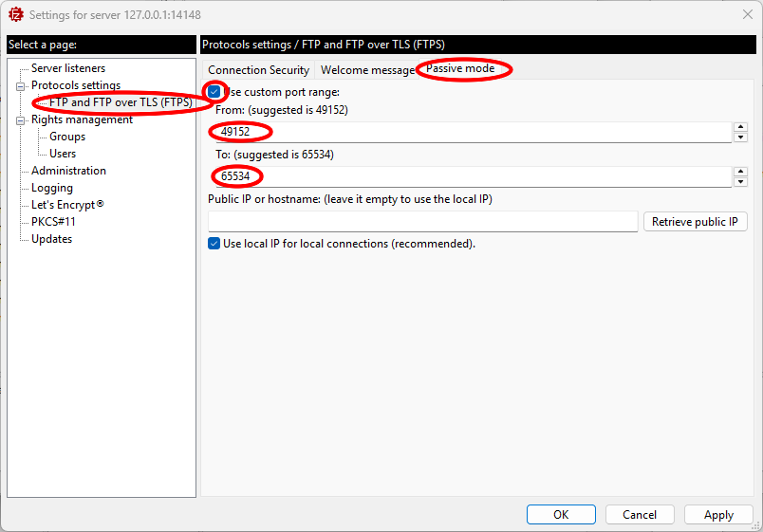Viewport: 763px width, 532px height.
Task: Click inside the Public IP or hostname field
Action: click(422, 222)
